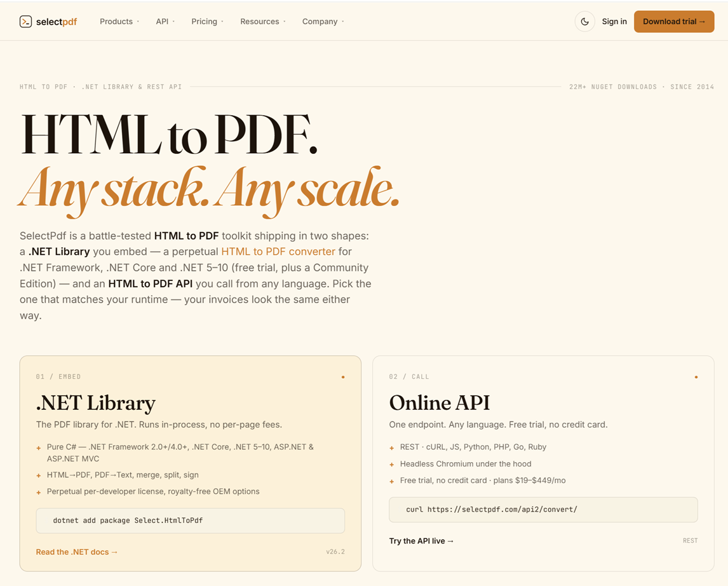Click 'Headless Chromium under the hood' text
This screenshot has width=728, height=586.
click(466, 464)
